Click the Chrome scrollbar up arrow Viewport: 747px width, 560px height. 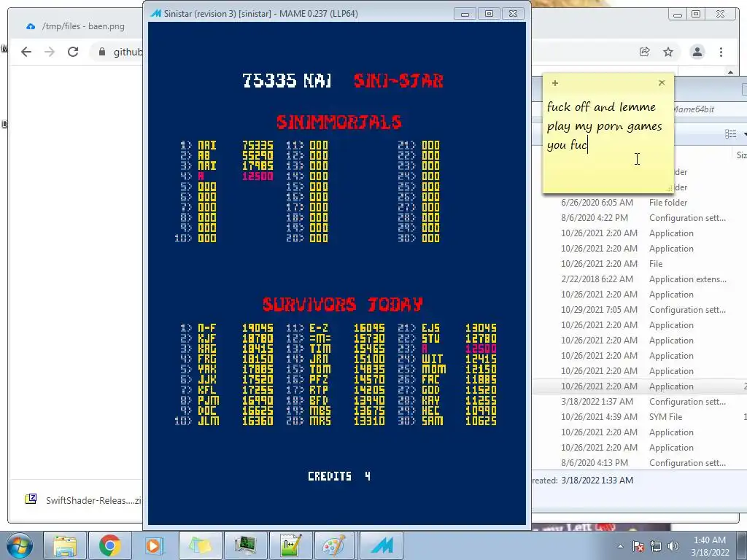pyautogui.click(x=730, y=72)
